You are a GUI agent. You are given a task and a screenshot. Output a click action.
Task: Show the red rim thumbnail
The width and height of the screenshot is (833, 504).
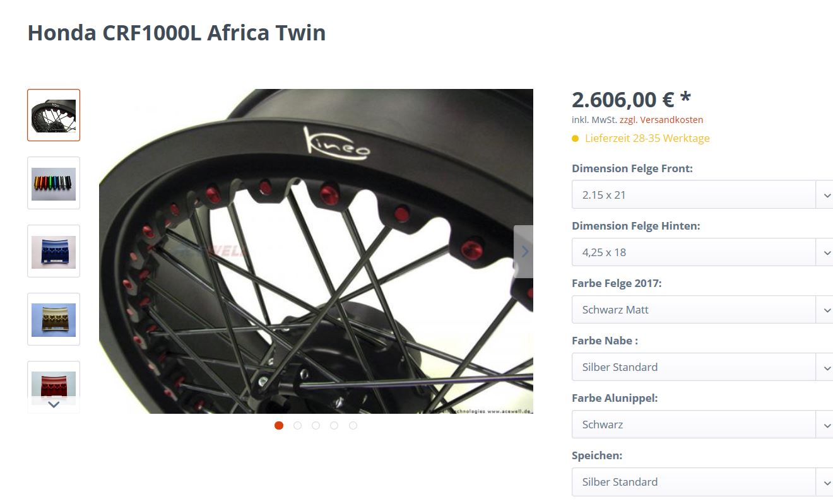point(54,382)
